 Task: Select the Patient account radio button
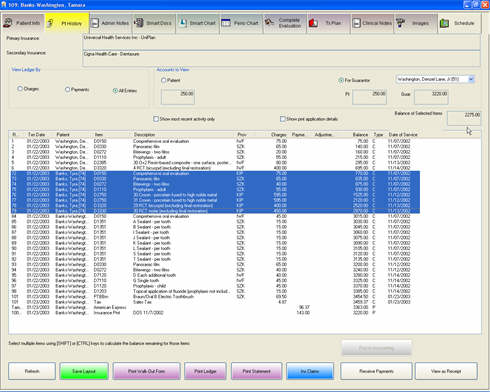click(x=163, y=80)
